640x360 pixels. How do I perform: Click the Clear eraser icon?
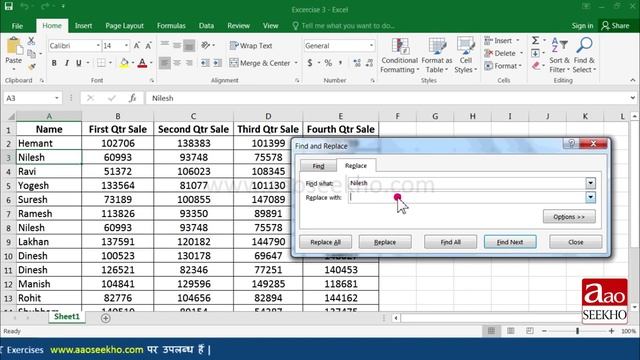[x=536, y=66]
